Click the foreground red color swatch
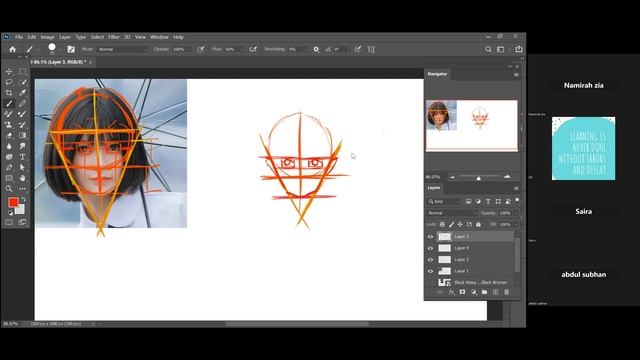640x360 pixels. coord(13,202)
